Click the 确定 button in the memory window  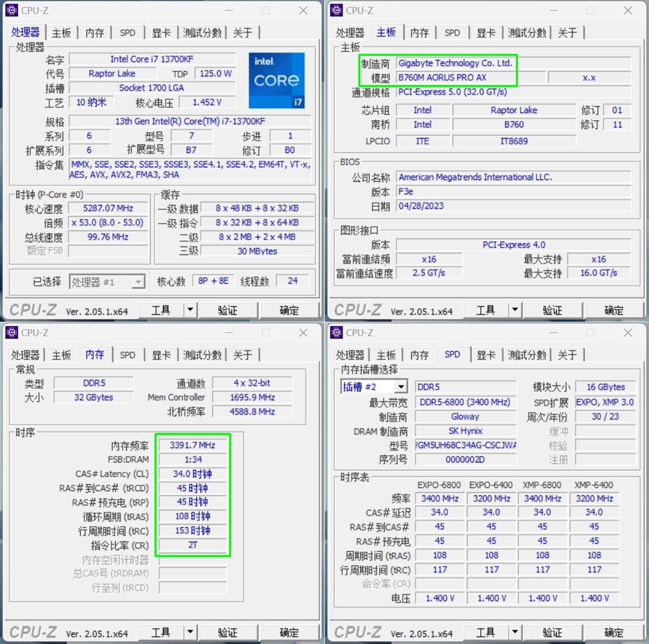point(289,632)
